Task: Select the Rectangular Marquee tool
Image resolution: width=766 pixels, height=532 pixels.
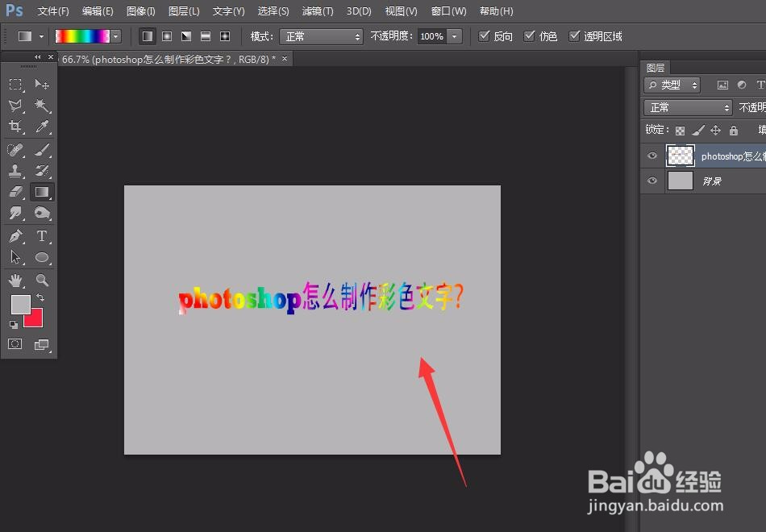Action: coord(15,85)
